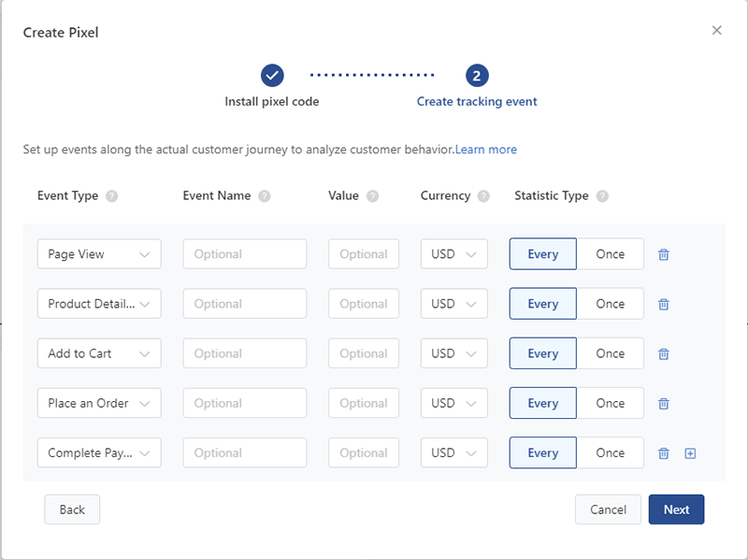This screenshot has height=560, width=748.
Task: Click Event Name field in Page View row
Action: pos(245,254)
